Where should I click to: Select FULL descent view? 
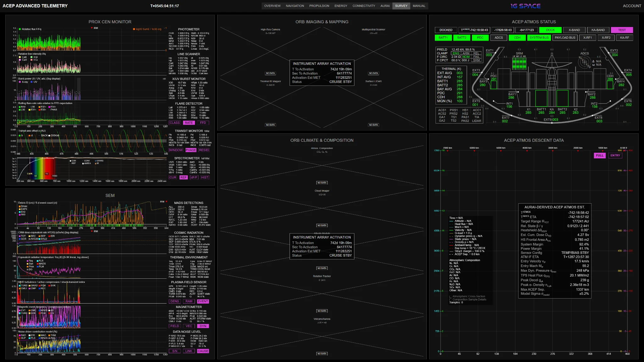coord(600,156)
